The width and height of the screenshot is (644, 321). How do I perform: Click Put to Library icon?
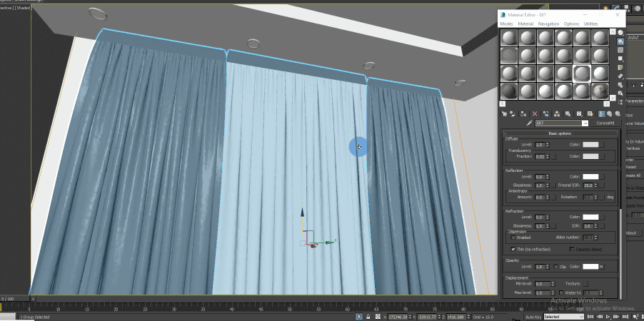[x=568, y=113]
